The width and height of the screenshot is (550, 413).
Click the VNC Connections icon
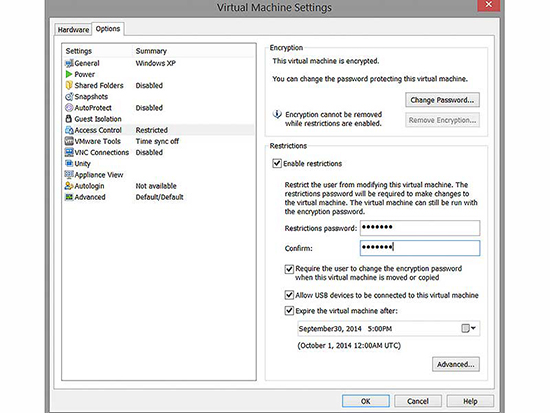coord(69,152)
